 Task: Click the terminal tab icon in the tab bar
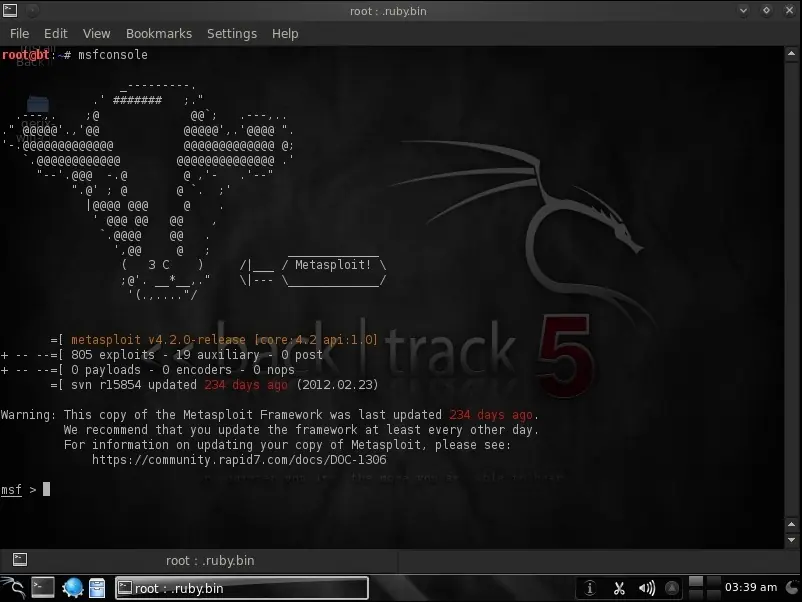(x=20, y=560)
